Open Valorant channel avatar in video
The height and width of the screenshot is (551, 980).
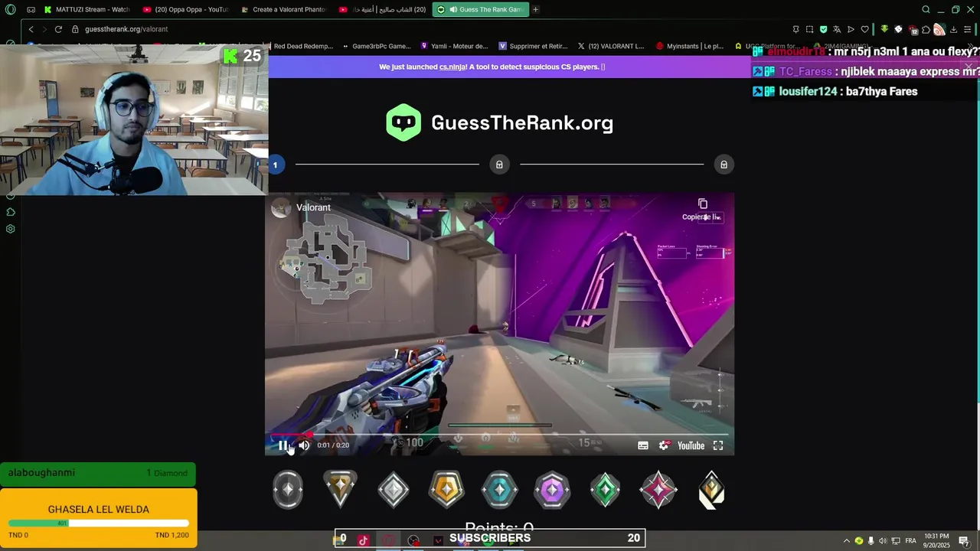(281, 207)
